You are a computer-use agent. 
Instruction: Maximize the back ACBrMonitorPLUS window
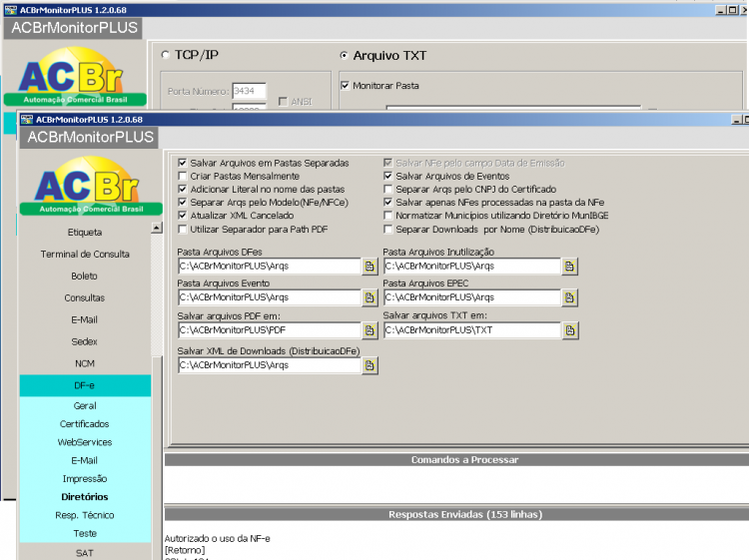(x=732, y=10)
